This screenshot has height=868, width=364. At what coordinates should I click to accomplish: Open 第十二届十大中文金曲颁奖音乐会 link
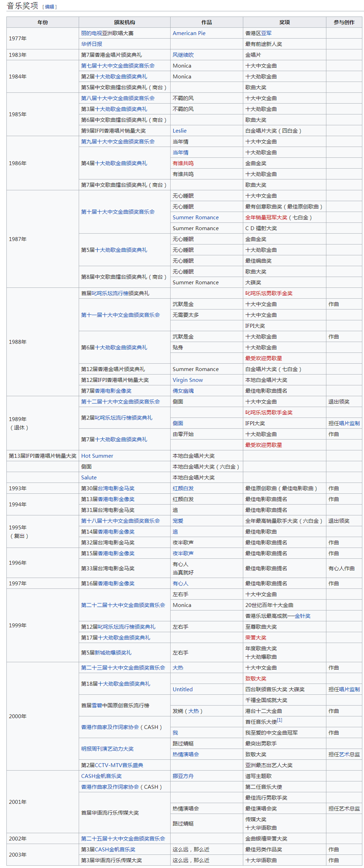(121, 402)
